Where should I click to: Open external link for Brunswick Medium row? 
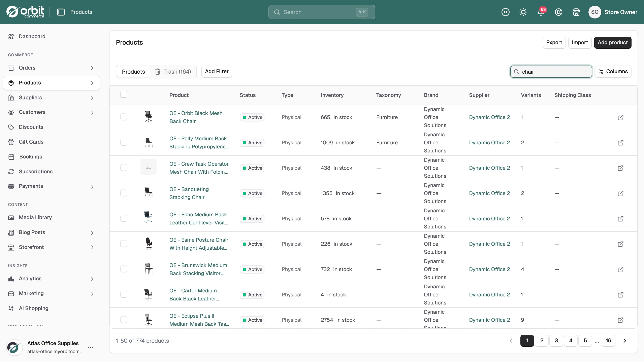click(x=620, y=269)
